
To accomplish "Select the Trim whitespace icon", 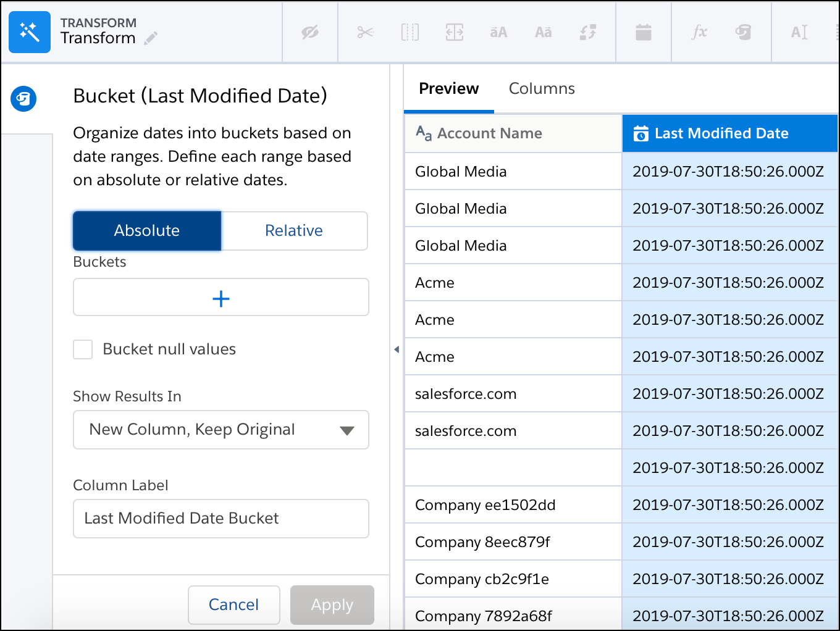I will (x=498, y=32).
